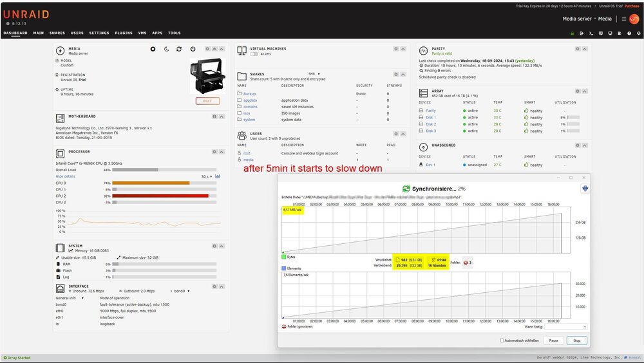Collapse the Processor panel

[x=222, y=152]
